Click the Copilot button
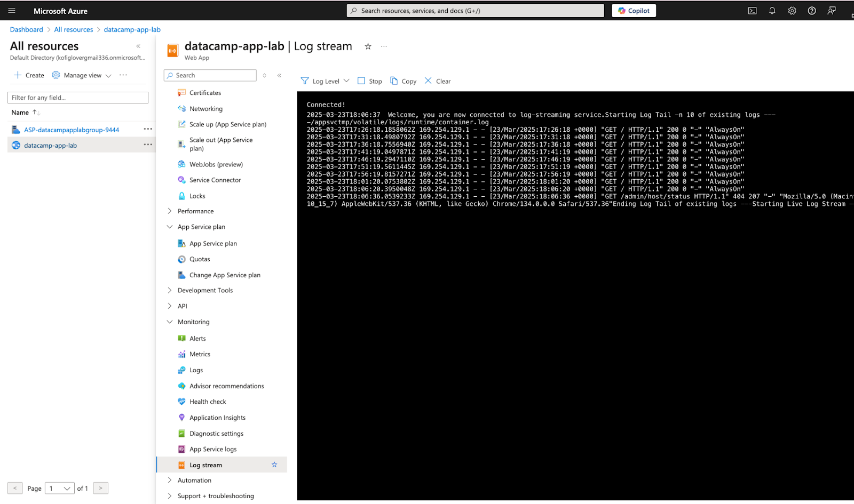 point(634,11)
